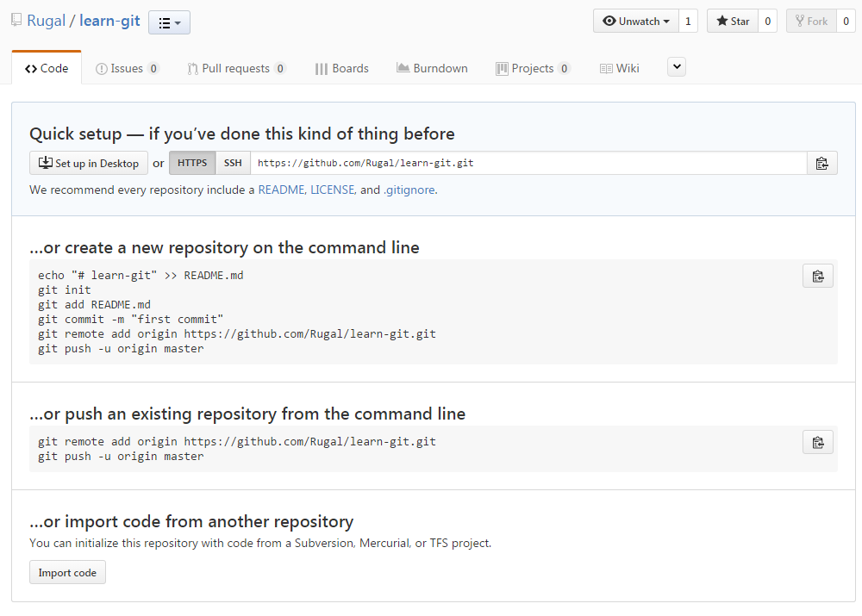Open the Wiki tab
Viewport: 862px width, 616px height.
pyautogui.click(x=620, y=68)
